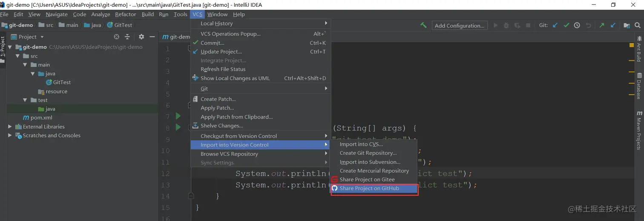Click the disabled Run play icon
The image size is (644, 221).
click(x=495, y=25)
